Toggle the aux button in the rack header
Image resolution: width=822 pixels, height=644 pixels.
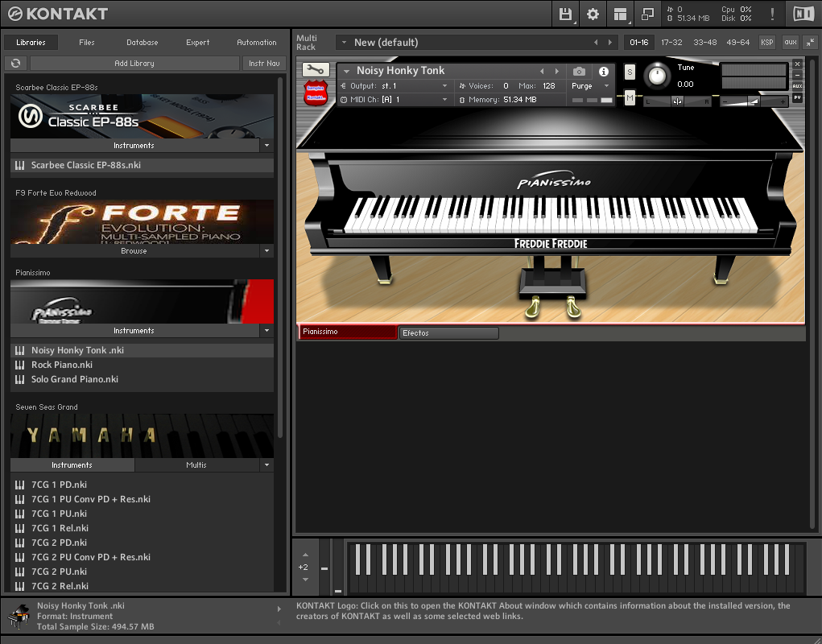[x=791, y=43]
